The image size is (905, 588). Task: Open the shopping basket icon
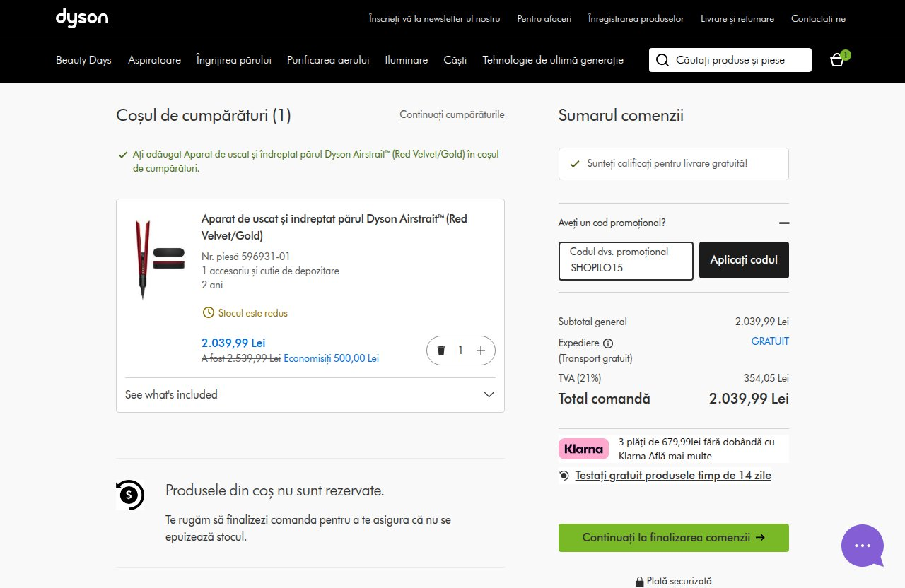click(839, 59)
